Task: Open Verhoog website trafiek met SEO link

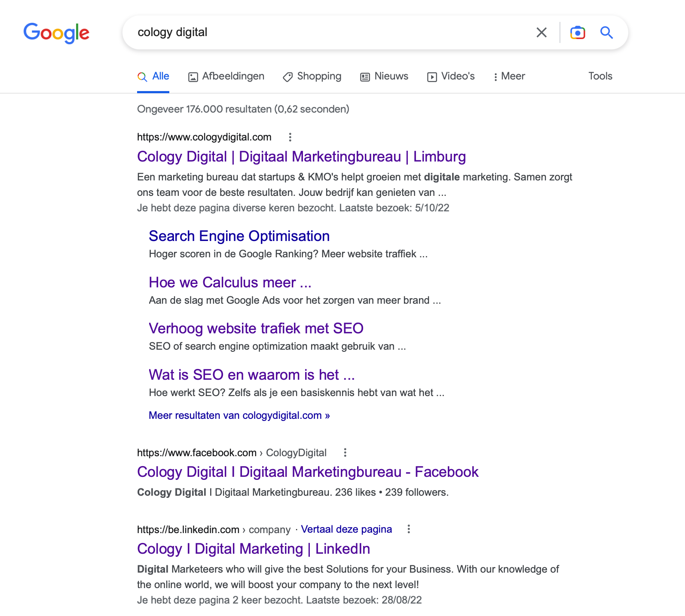Action: click(256, 329)
